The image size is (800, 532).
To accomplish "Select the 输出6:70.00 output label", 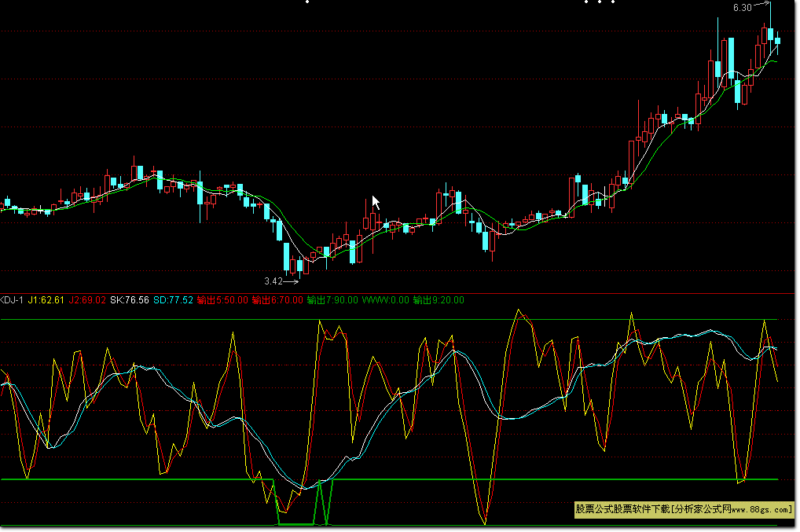I will click(277, 300).
